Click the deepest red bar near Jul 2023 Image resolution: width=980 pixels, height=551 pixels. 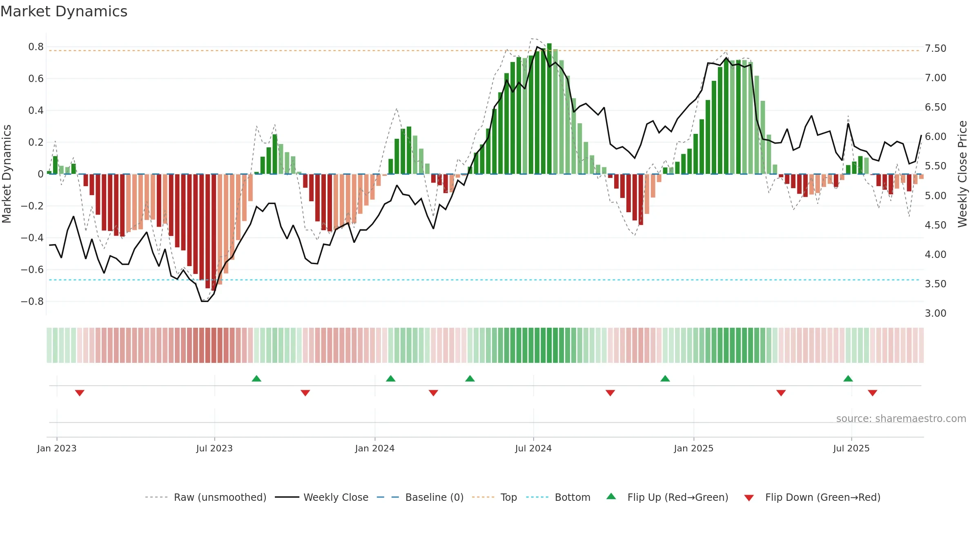(x=214, y=232)
